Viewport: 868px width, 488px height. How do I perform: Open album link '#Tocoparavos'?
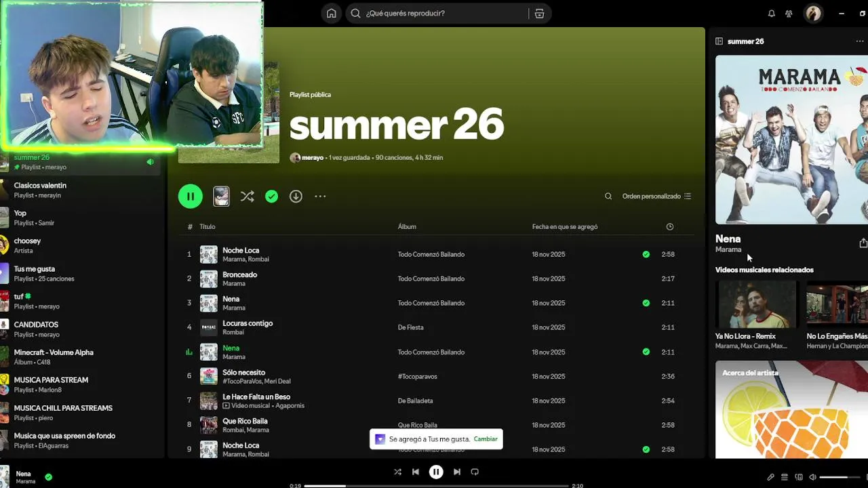coord(417,376)
